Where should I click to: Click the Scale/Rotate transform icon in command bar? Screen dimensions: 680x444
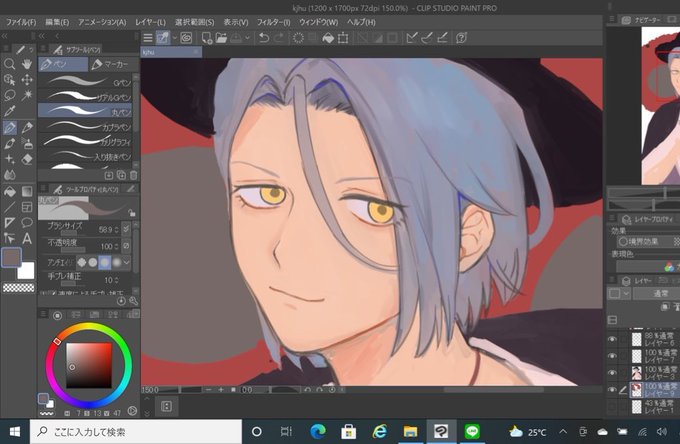(343, 38)
